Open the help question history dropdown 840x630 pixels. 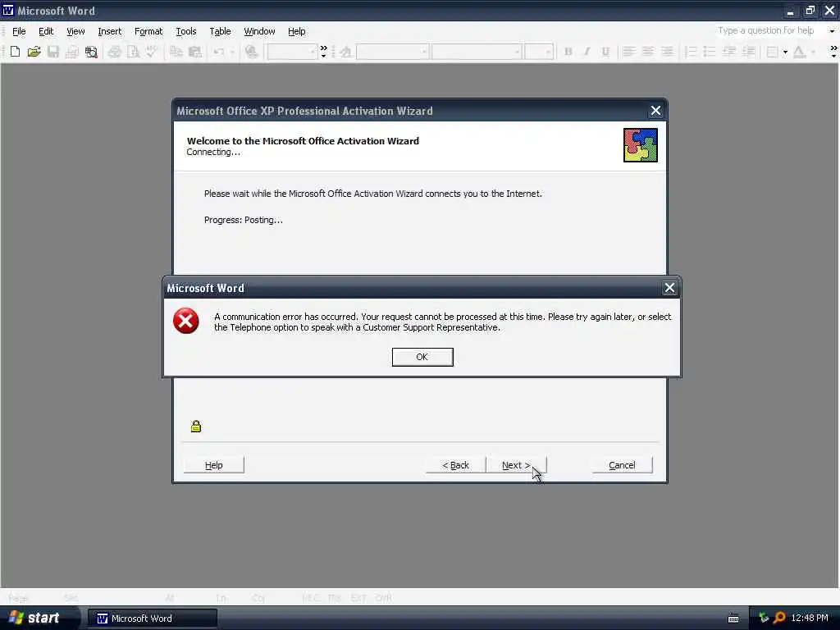pos(832,31)
